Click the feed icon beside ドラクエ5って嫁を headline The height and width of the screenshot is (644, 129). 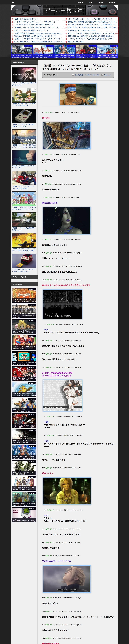pos(13,30)
